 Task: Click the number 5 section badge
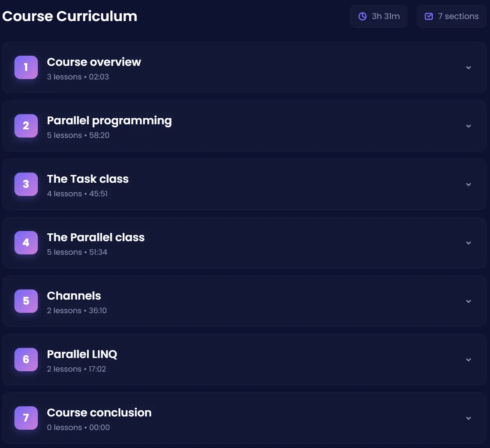[26, 301]
